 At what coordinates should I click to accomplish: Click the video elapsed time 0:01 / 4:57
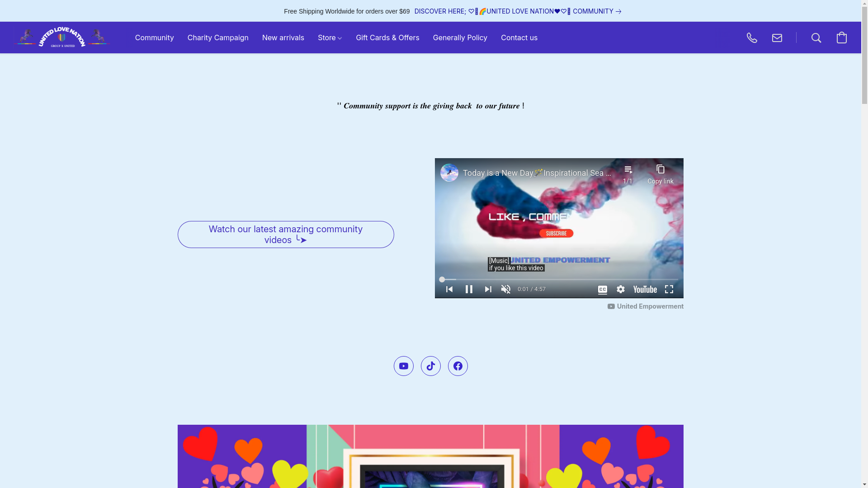click(x=532, y=289)
